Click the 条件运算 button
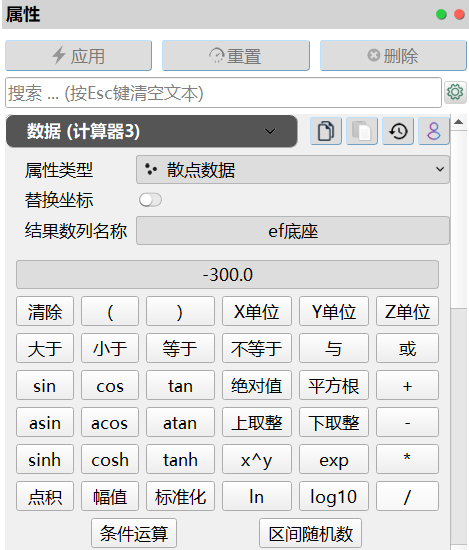 click(134, 533)
